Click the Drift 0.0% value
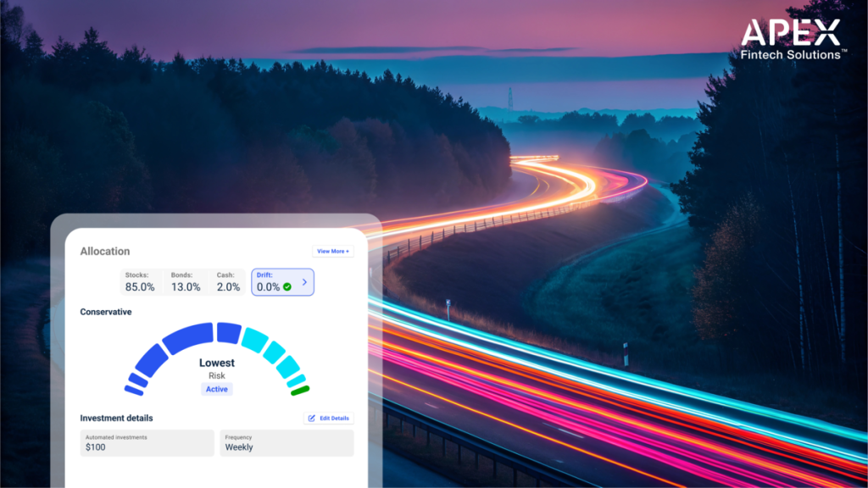The height and width of the screenshot is (488, 868). [x=268, y=287]
